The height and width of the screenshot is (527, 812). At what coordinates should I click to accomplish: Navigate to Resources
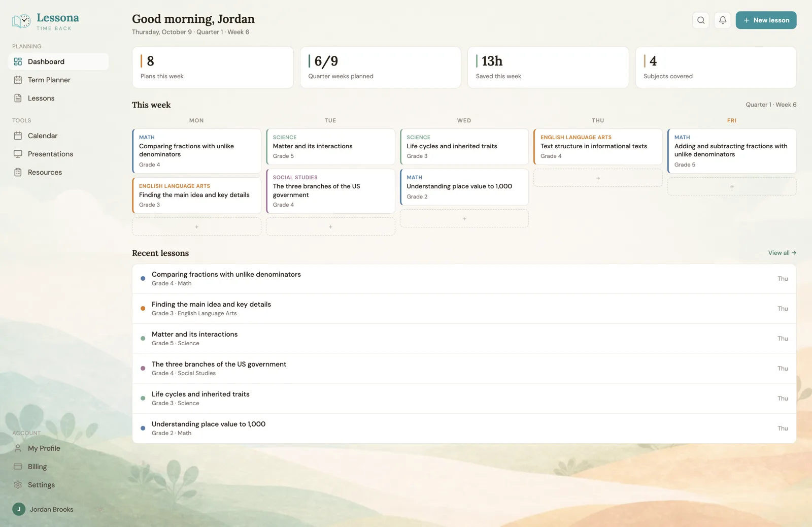click(x=58, y=172)
